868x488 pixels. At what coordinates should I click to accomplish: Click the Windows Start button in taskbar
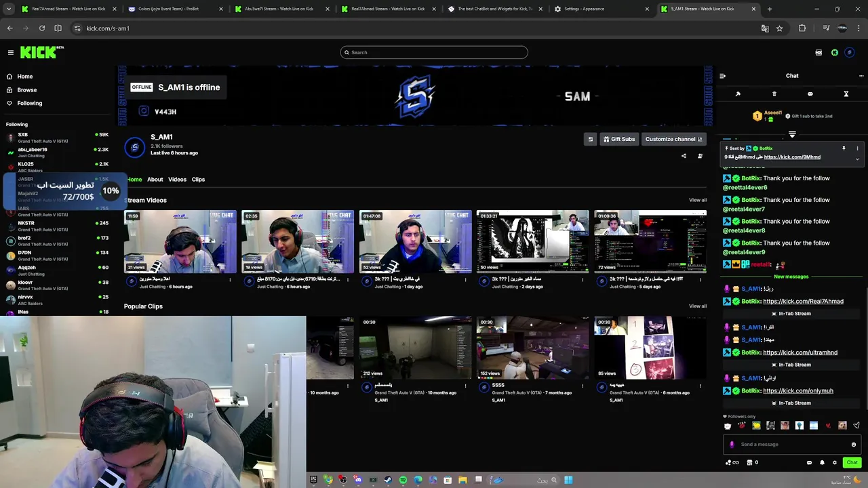(568, 480)
